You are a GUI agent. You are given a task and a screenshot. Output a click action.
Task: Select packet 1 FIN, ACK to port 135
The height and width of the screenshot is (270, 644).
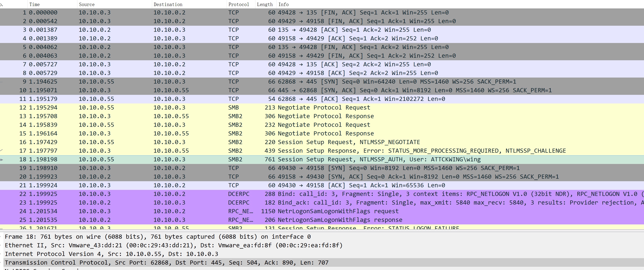tap(363, 13)
